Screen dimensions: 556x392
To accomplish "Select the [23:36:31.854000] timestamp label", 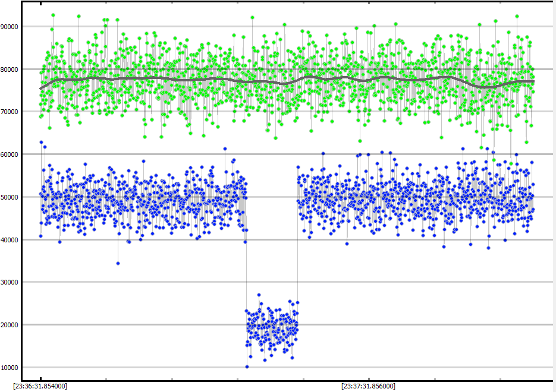I will pyautogui.click(x=40, y=386).
